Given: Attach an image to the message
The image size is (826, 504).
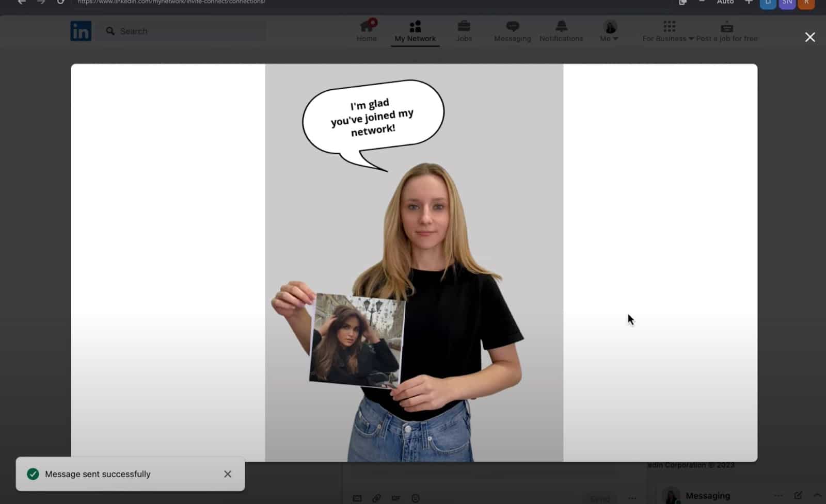Looking at the screenshot, I should coord(357,498).
